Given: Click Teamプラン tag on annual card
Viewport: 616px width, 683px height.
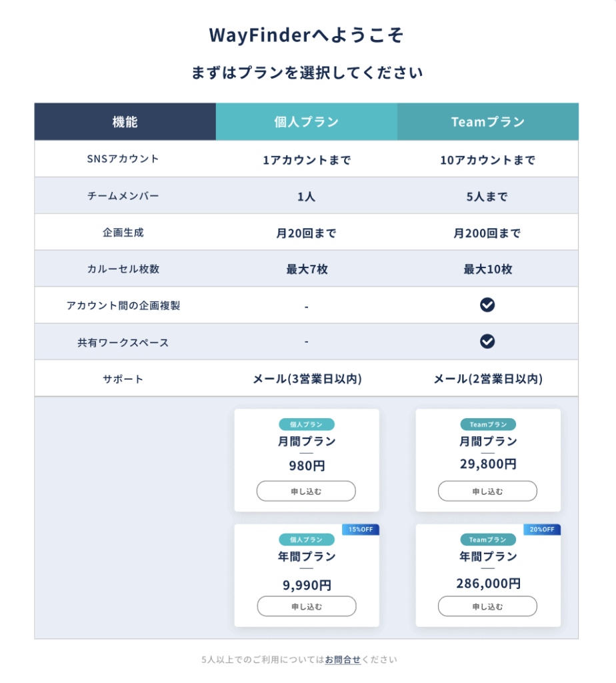Looking at the screenshot, I should (x=488, y=540).
